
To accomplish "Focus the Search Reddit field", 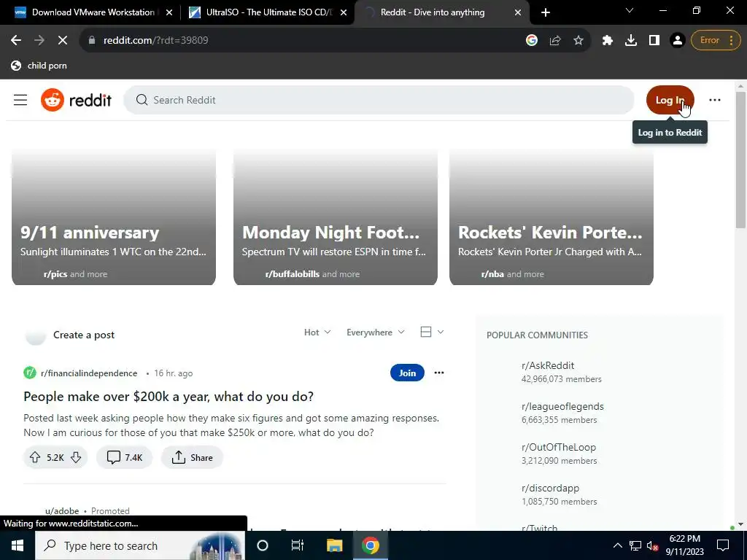I will click(x=379, y=100).
